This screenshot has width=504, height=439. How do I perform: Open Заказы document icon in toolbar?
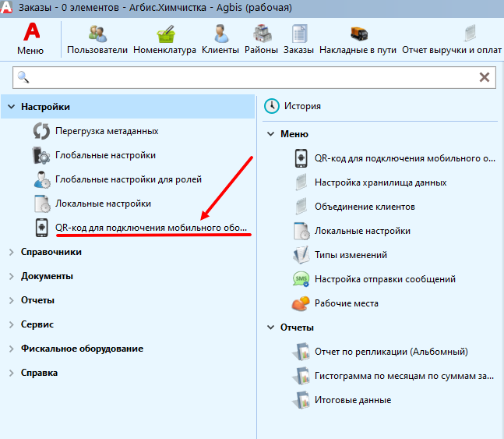[299, 34]
